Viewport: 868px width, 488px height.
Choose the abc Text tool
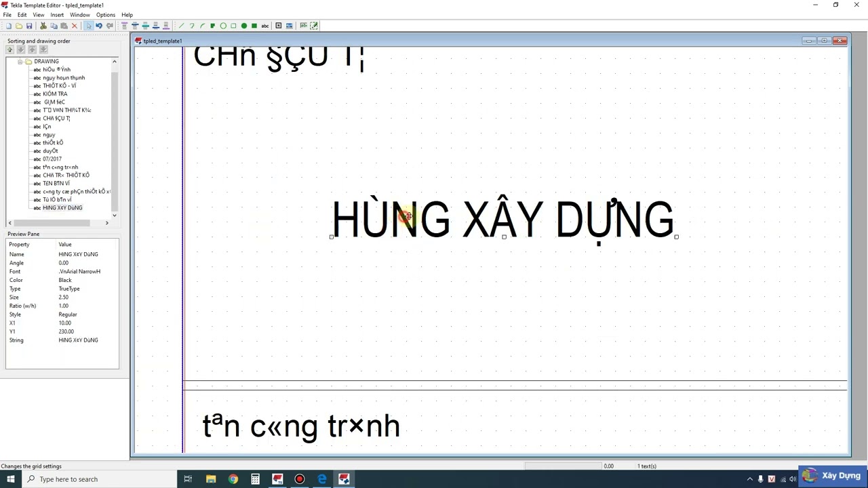(265, 26)
